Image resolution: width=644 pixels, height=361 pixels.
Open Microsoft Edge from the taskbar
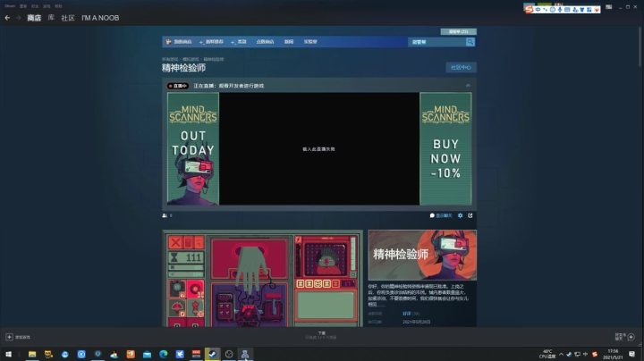click(x=164, y=354)
